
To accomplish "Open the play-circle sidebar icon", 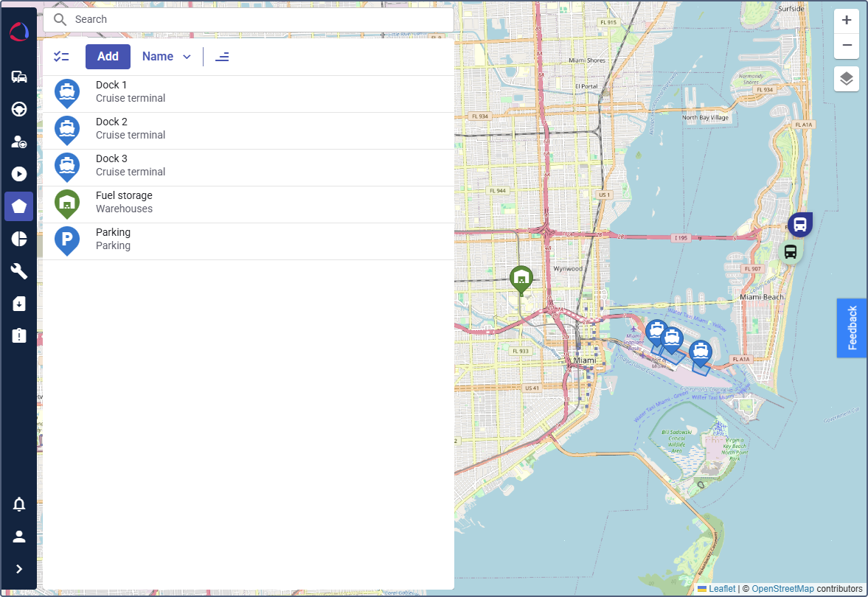I will pos(19,174).
